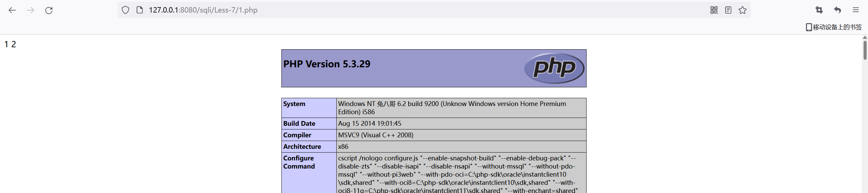Click the forward navigation arrow
868x193 pixels.
(x=31, y=10)
